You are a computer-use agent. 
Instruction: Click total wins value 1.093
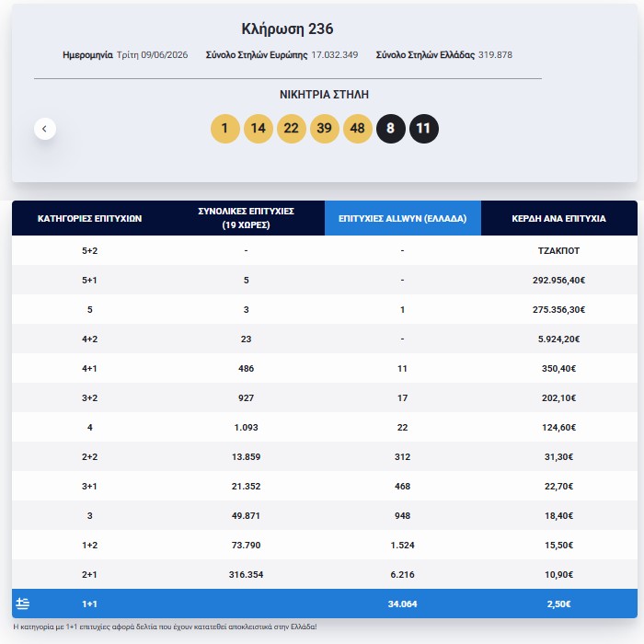[x=246, y=427]
